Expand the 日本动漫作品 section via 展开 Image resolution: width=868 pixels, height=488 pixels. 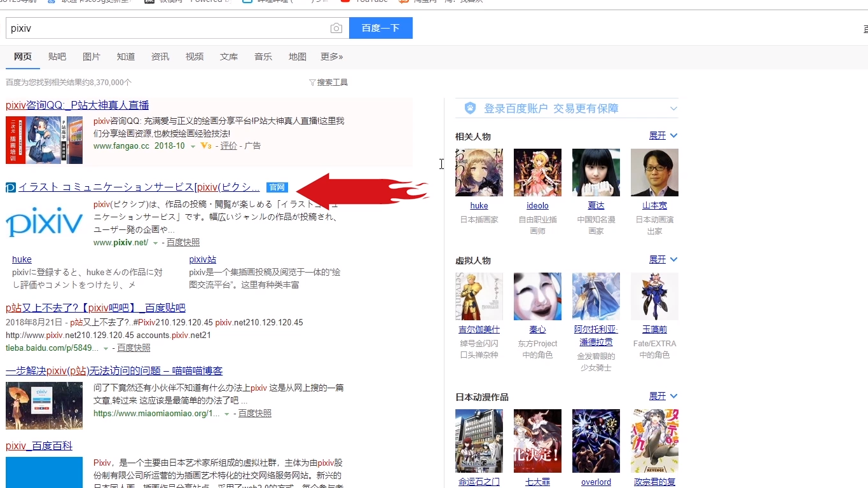[x=663, y=396]
